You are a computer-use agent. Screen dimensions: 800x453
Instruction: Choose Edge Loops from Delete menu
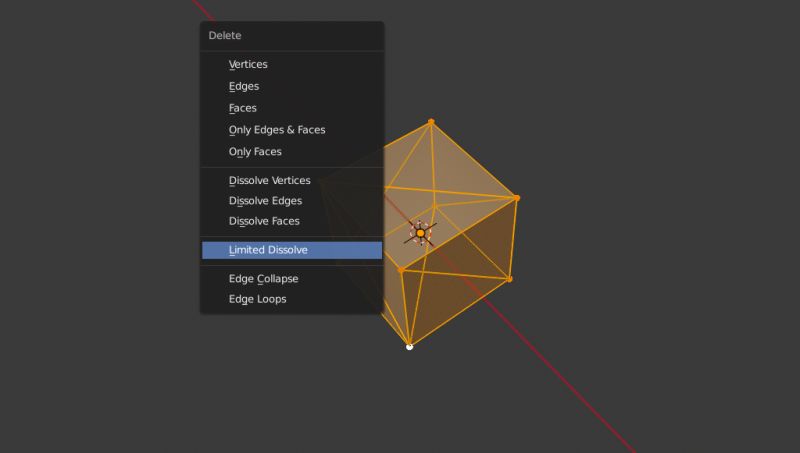[292, 299]
